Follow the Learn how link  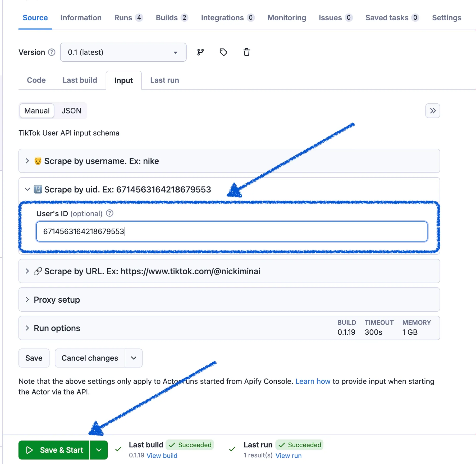point(313,381)
